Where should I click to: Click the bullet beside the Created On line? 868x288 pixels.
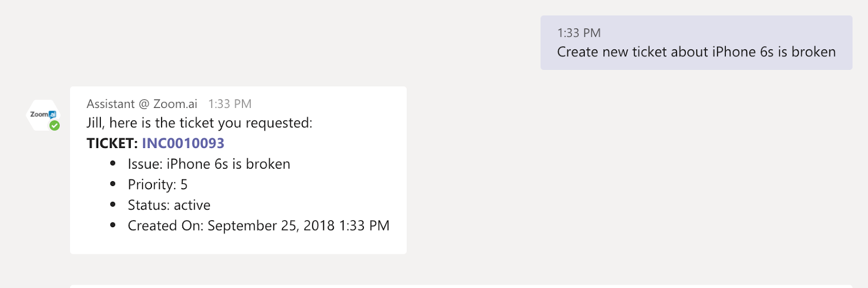pyautogui.click(x=113, y=225)
